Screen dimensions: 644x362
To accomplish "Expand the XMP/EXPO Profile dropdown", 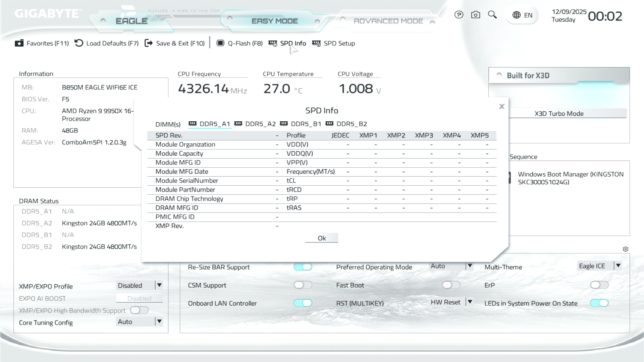I will (159, 285).
